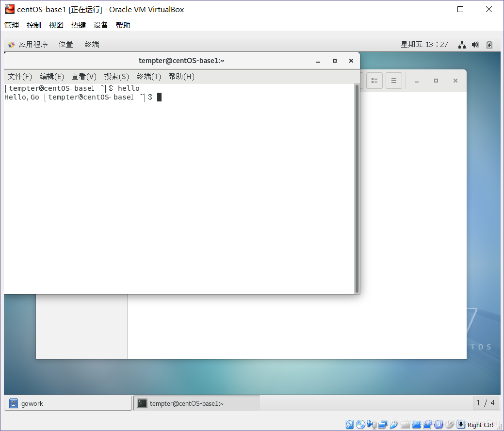The image size is (504, 431).
Task: Select tempter@centOS-base1 taskbar button
Action: 197,403
